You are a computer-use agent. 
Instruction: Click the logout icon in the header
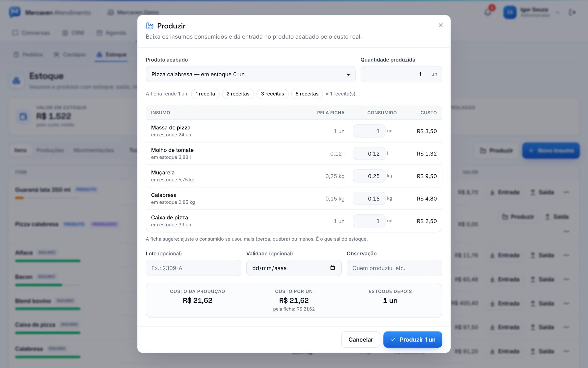(x=572, y=12)
